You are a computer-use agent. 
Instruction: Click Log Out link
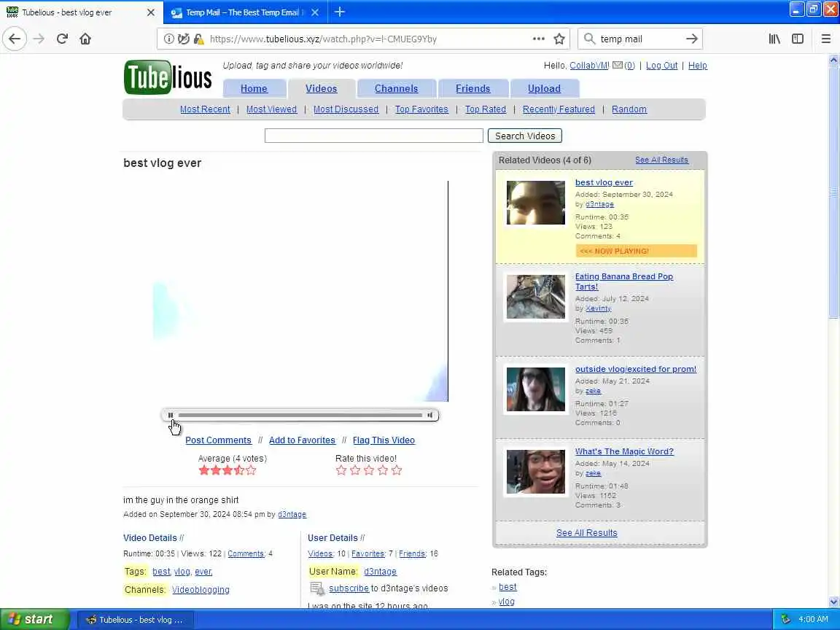[661, 66]
